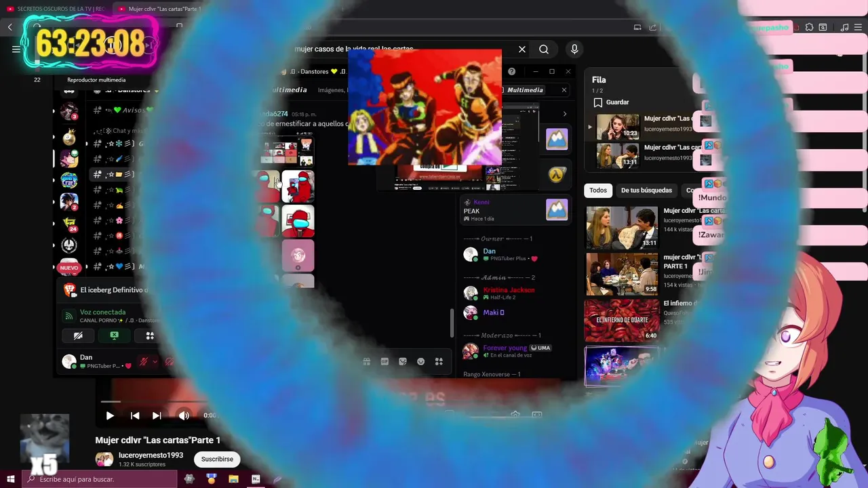Open the Windows Start menu
868x488 pixels.
pyautogui.click(x=10, y=479)
